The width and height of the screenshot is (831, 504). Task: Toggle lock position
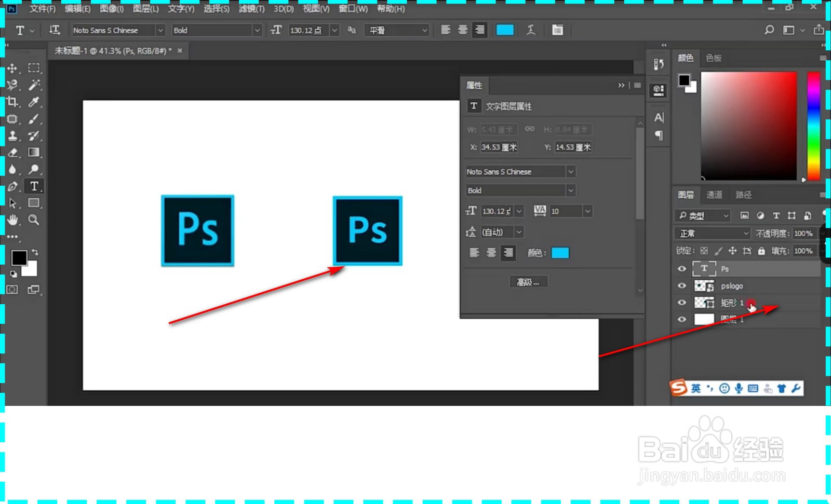tap(732, 251)
